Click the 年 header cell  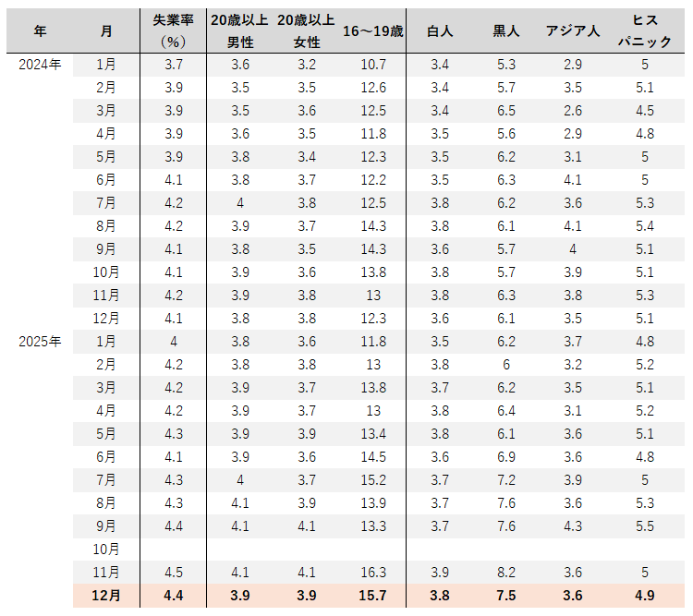click(40, 30)
